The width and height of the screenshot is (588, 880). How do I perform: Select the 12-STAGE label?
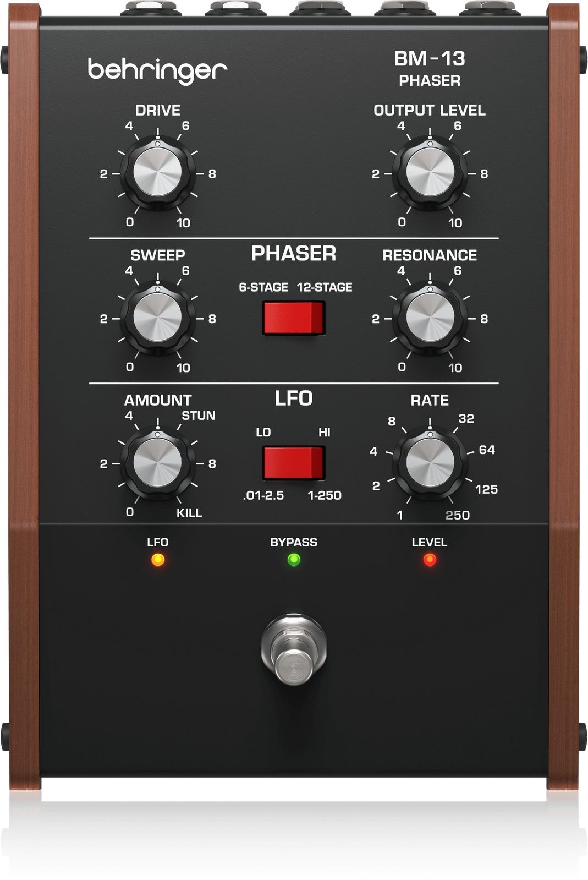pos(325,287)
